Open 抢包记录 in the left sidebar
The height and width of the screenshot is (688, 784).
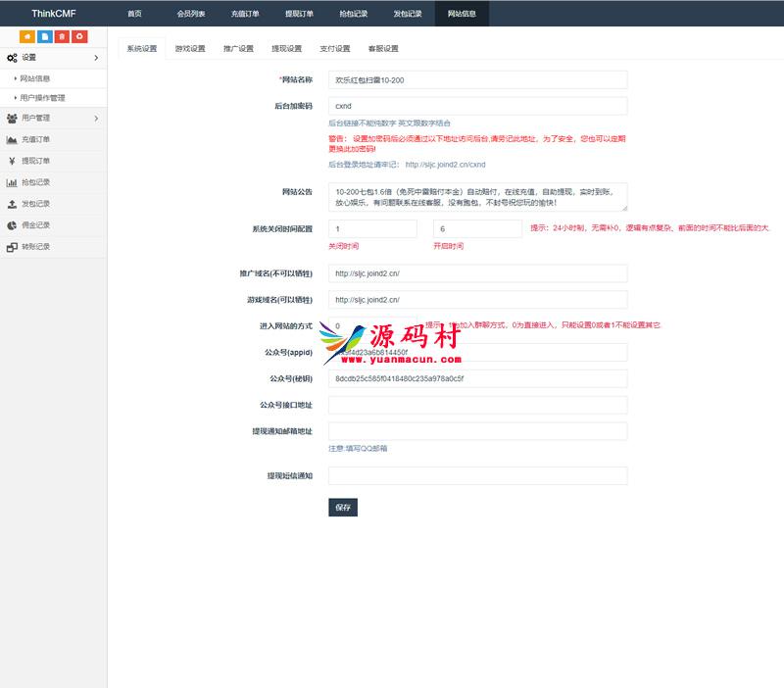pos(35,182)
